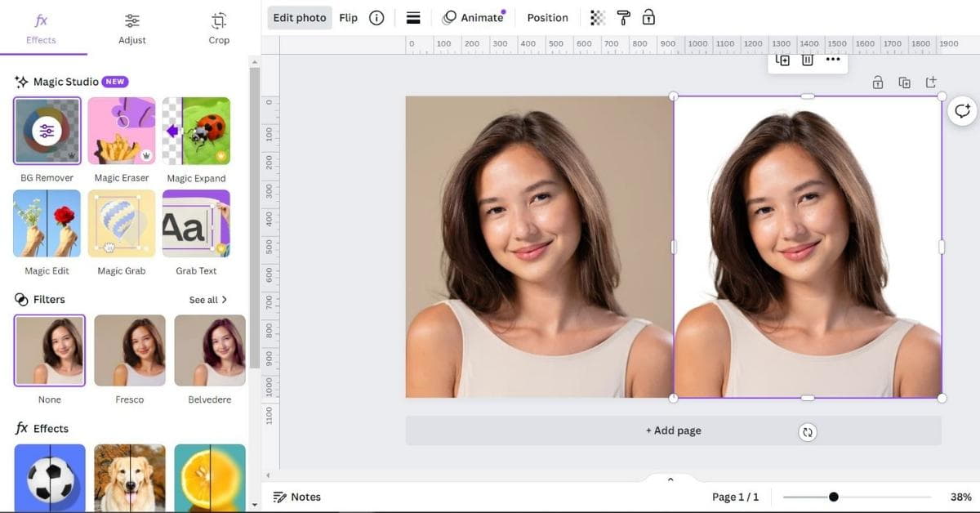Click the Animate button
The image size is (980, 513).
coord(474,18)
